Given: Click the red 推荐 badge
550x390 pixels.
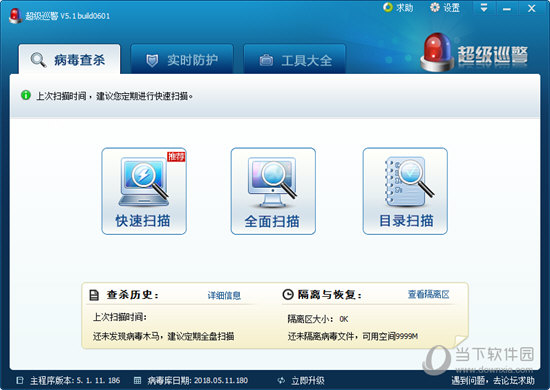Looking at the screenshot, I should [x=176, y=156].
